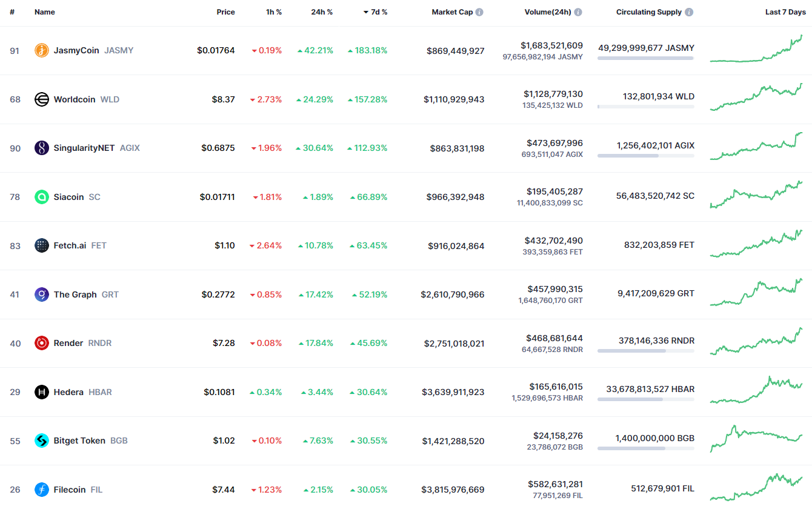Click Siacoin circulating supply 56,483,520,742 SC

pos(655,196)
